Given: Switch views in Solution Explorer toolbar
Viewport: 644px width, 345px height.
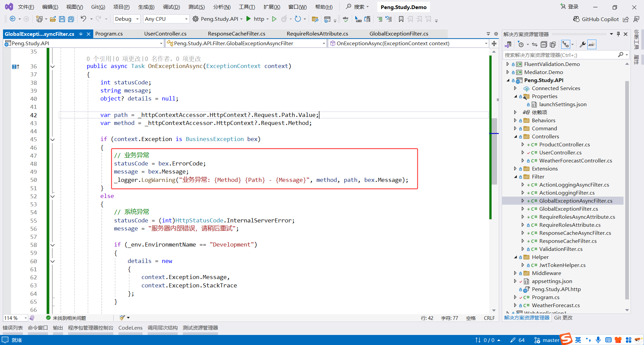Looking at the screenshot, I should tap(508, 44).
